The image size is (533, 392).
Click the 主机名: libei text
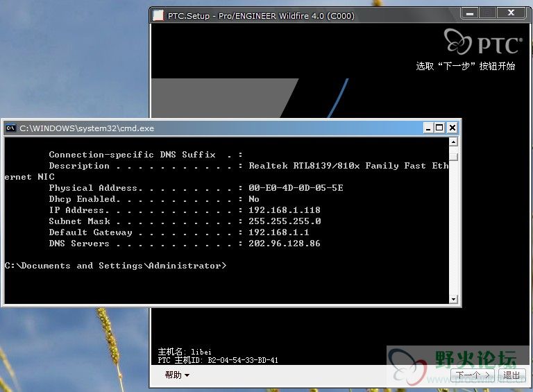185,352
